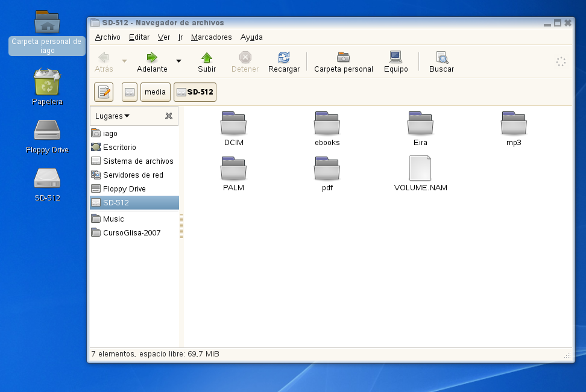Expand the Adelante history dropdown arrow

[178, 61]
